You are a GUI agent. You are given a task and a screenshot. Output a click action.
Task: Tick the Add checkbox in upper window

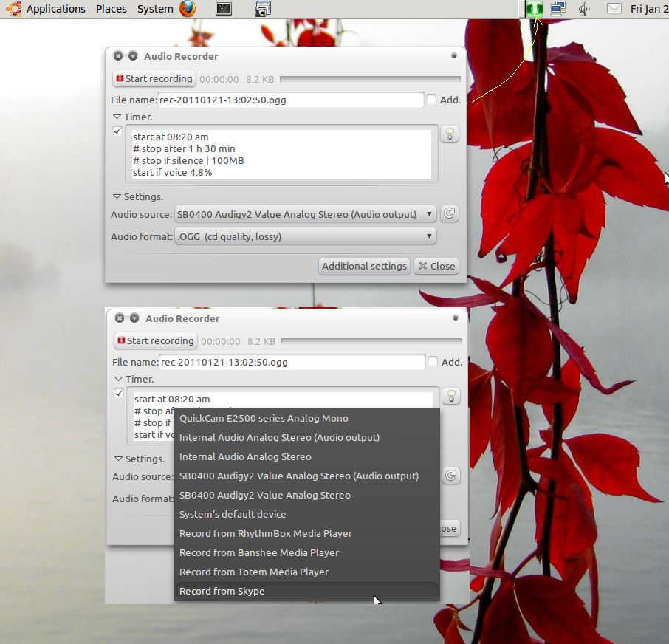click(430, 100)
